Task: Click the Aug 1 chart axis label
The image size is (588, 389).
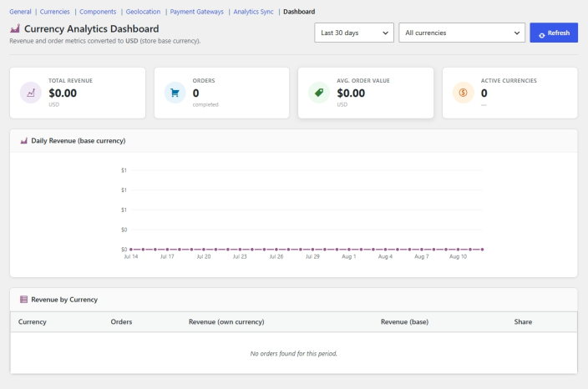Action: click(349, 257)
